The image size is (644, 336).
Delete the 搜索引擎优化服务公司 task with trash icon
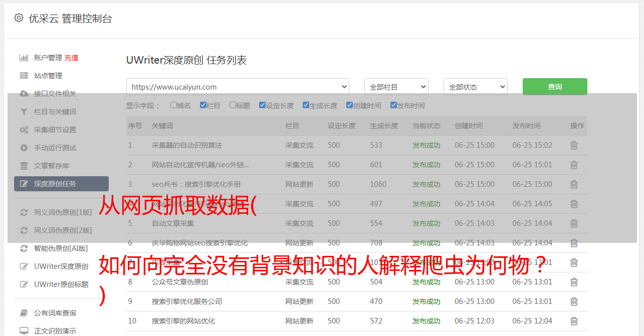(x=574, y=301)
